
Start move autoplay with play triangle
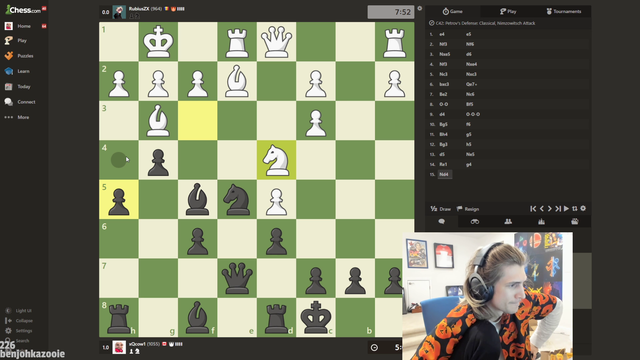[566, 209]
